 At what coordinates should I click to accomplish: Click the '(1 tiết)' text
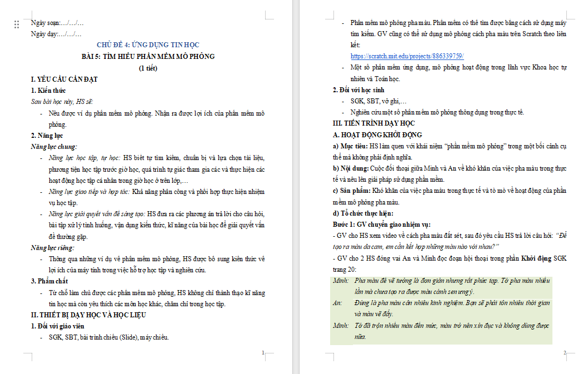point(148,68)
